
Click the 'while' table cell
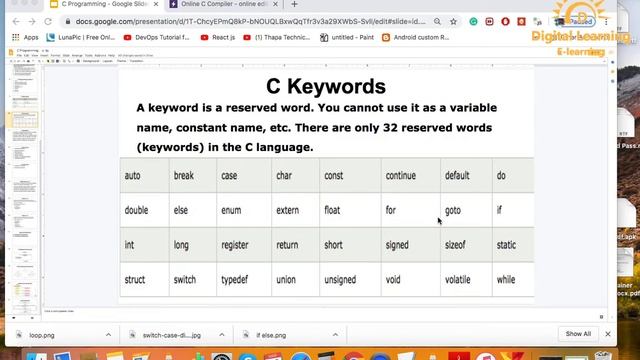(x=513, y=280)
